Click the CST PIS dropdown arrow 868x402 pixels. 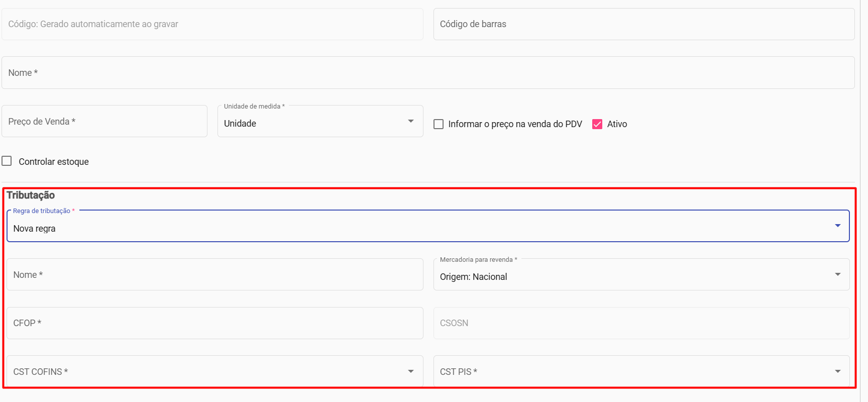pyautogui.click(x=837, y=371)
